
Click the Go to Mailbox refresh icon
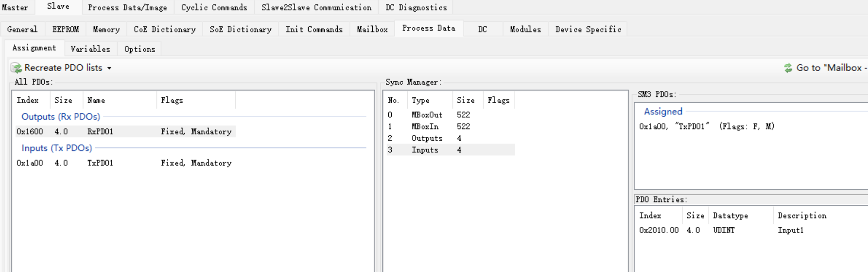point(788,68)
